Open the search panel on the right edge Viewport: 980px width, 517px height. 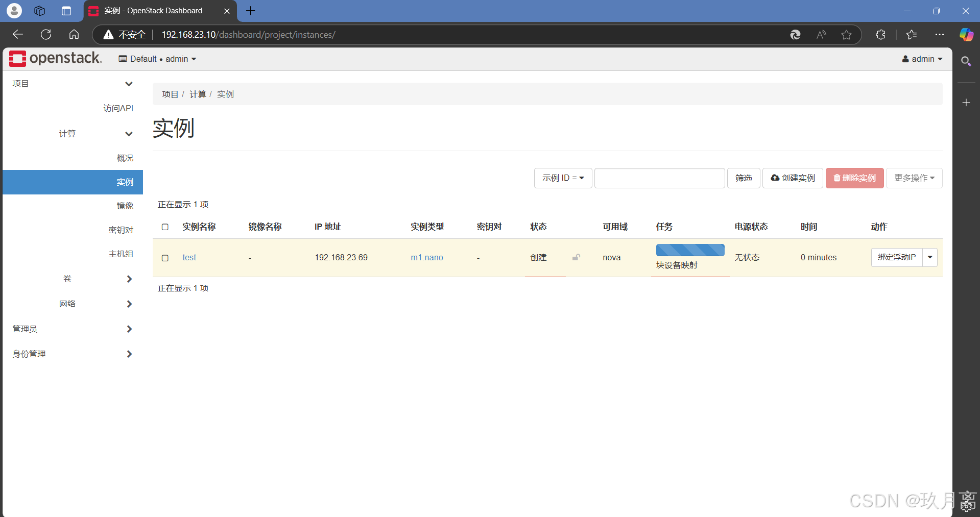(x=966, y=61)
